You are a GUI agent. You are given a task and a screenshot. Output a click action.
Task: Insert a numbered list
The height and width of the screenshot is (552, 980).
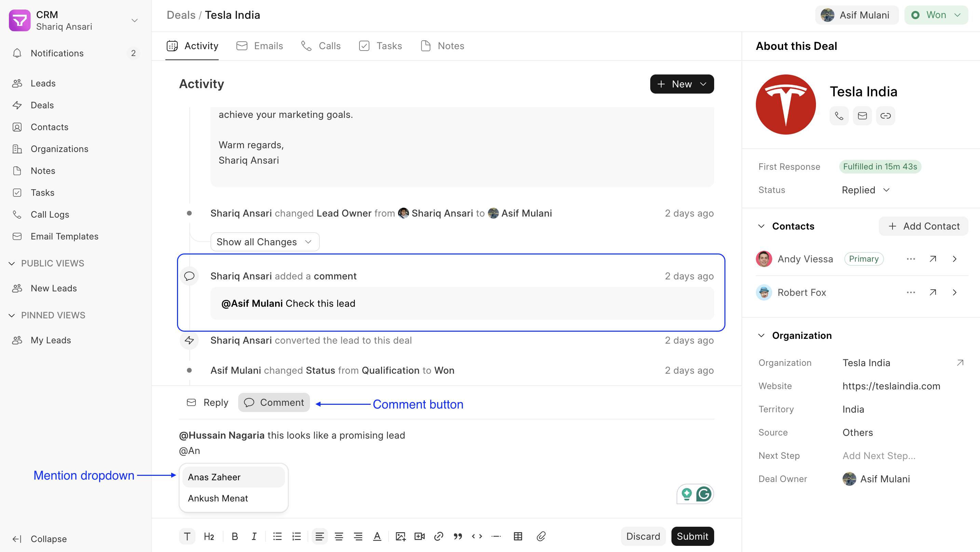click(296, 536)
